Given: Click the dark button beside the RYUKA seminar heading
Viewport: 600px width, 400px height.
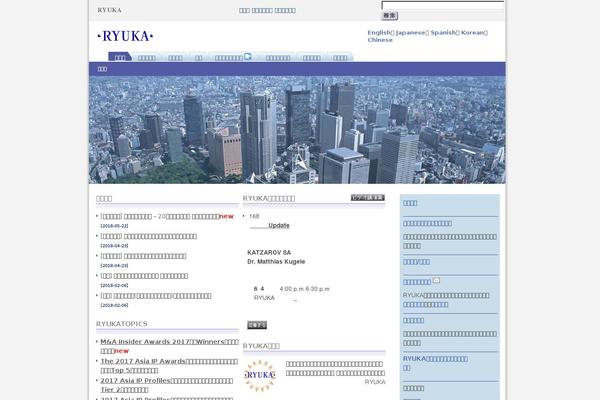Looking at the screenshot, I should (368, 198).
